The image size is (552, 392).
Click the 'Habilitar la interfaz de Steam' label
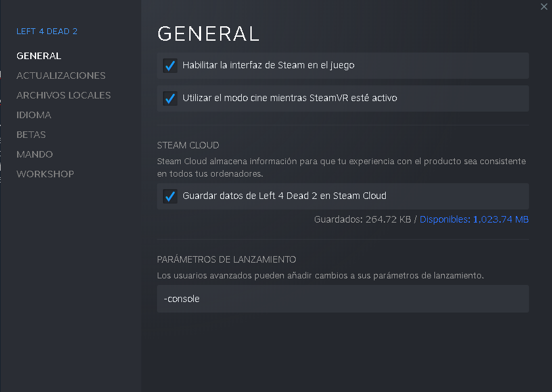tap(269, 66)
